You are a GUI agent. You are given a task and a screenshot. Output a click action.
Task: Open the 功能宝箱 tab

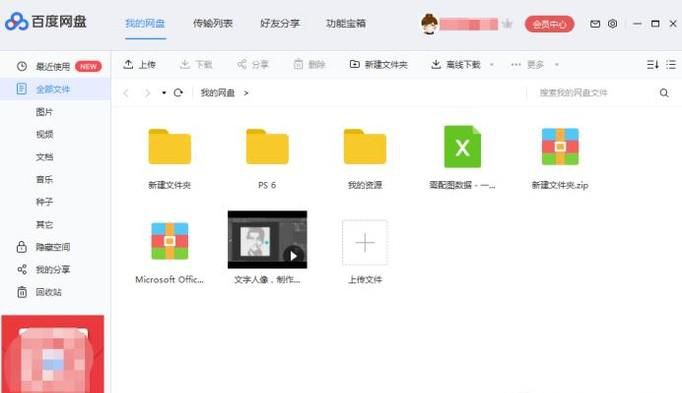point(346,23)
